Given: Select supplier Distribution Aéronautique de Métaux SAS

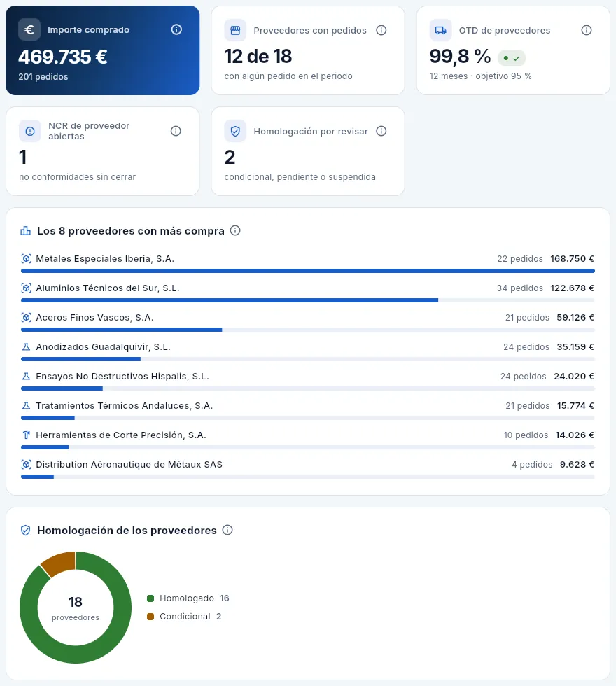Looking at the screenshot, I should point(129,464).
